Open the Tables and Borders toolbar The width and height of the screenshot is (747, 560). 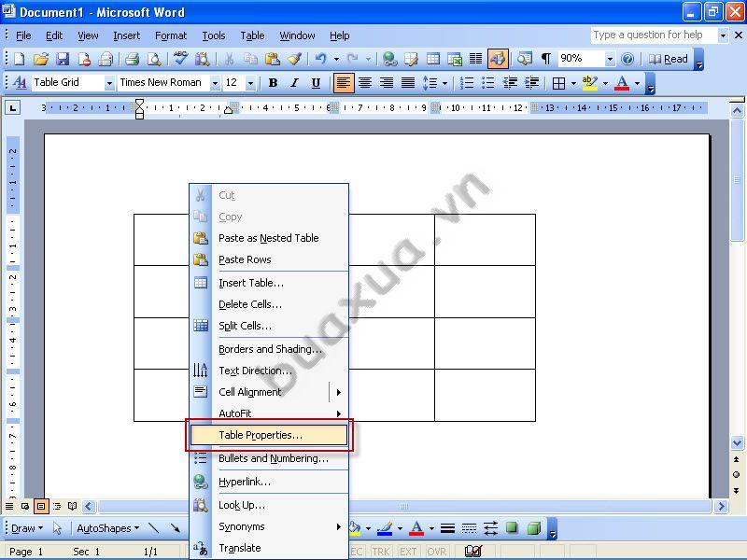click(411, 59)
